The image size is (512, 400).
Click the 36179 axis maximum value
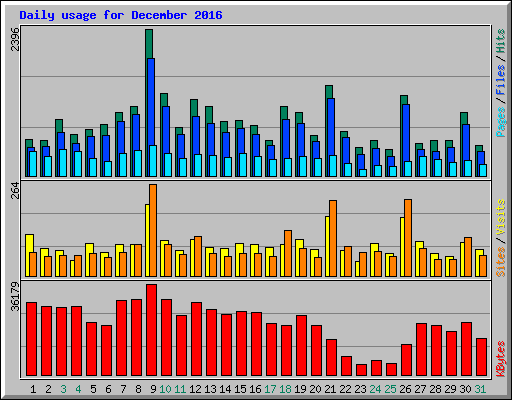tap(15, 296)
